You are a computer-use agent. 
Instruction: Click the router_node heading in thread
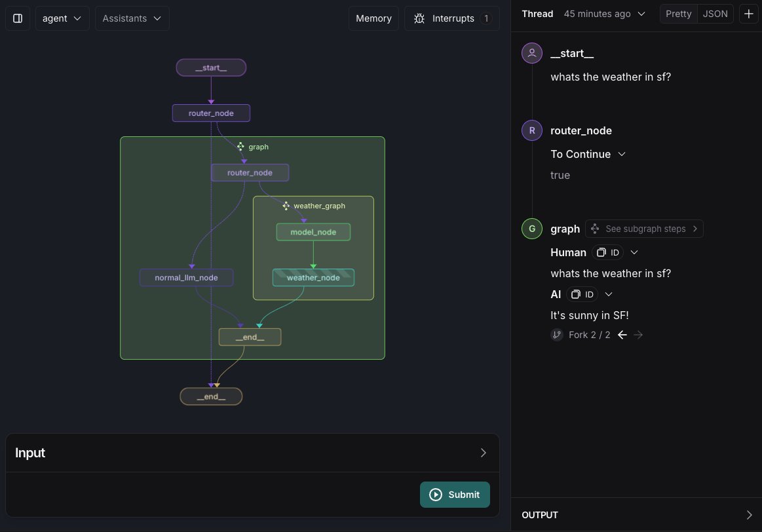581,130
